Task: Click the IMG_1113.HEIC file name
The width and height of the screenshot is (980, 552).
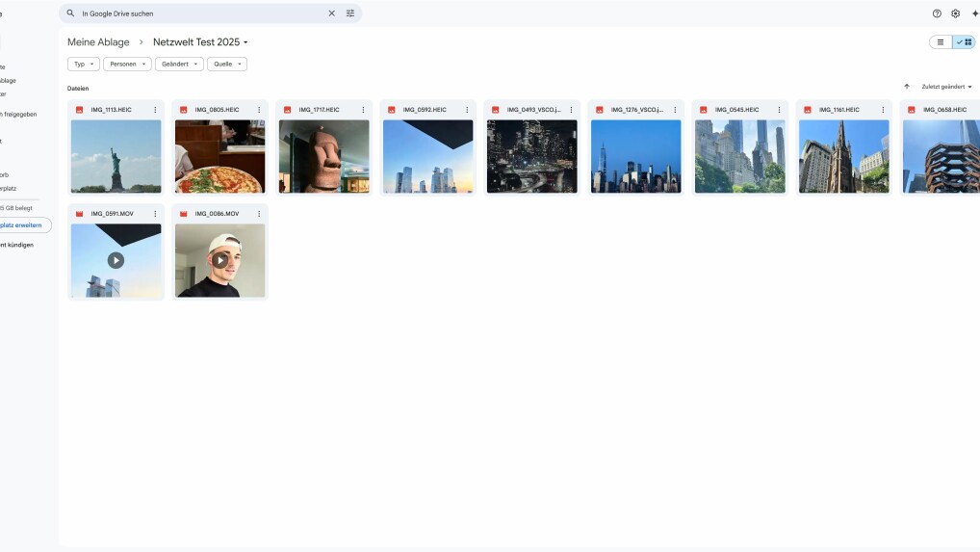Action: pyautogui.click(x=112, y=110)
